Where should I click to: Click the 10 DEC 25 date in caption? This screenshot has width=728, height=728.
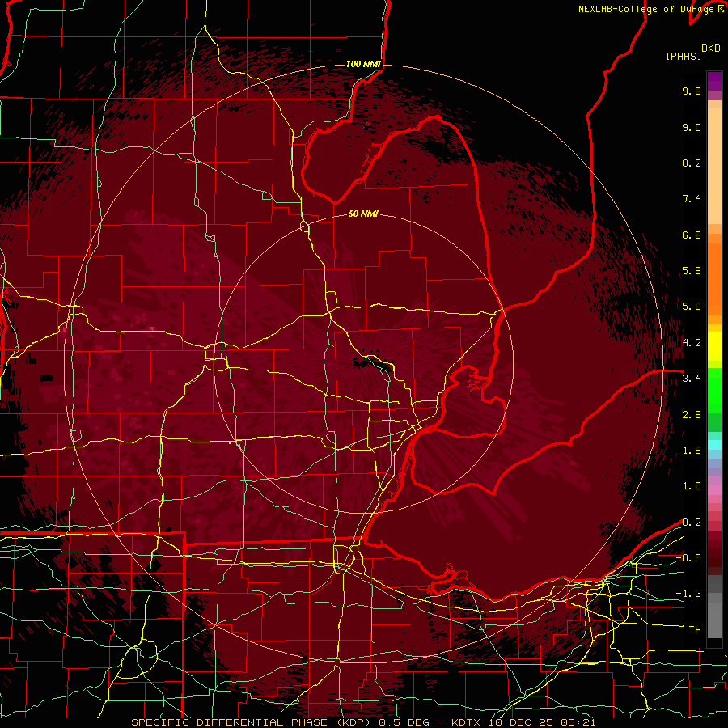pyautogui.click(x=520, y=722)
